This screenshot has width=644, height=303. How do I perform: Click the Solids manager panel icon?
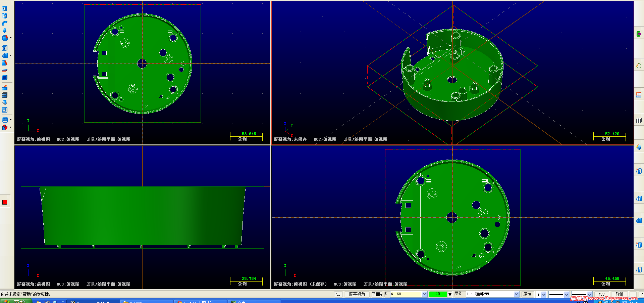point(5,110)
